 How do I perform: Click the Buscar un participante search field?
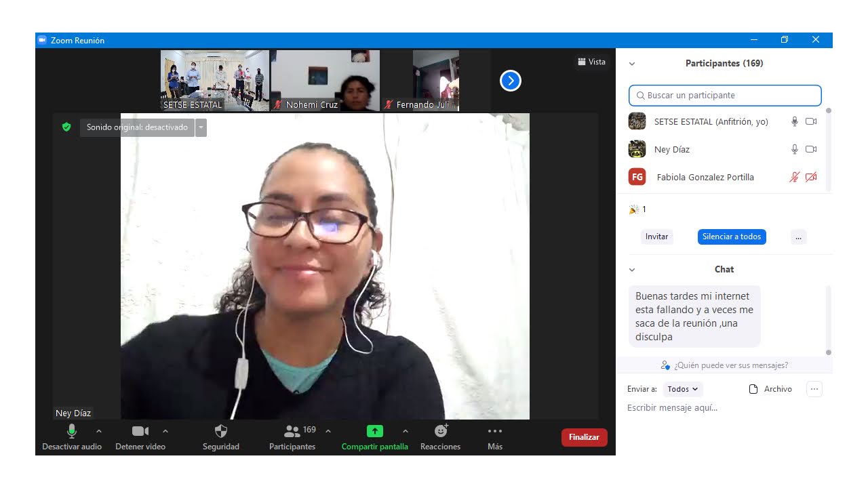point(725,96)
